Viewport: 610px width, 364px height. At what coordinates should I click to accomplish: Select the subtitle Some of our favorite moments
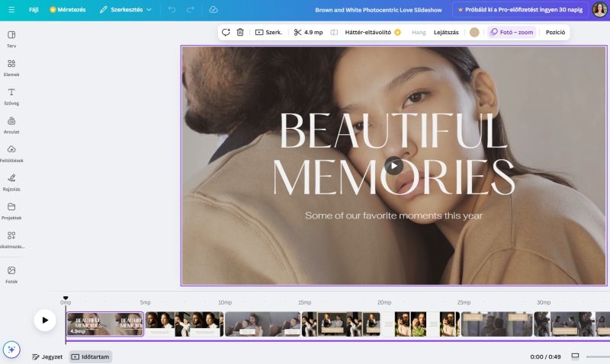[x=393, y=216]
